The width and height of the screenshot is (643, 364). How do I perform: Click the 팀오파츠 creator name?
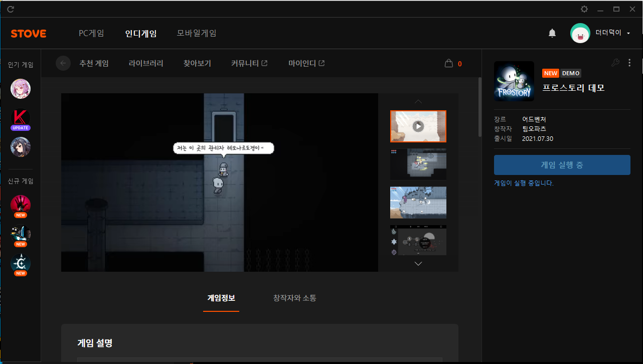tap(534, 129)
